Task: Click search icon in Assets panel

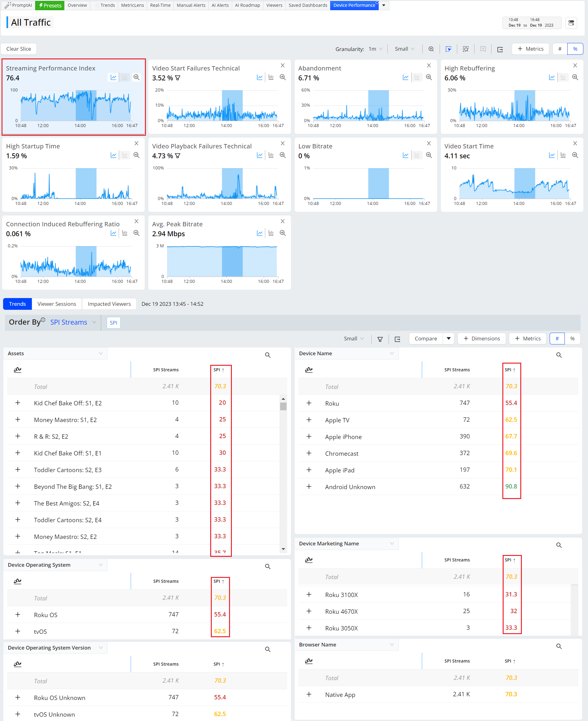Action: point(268,355)
